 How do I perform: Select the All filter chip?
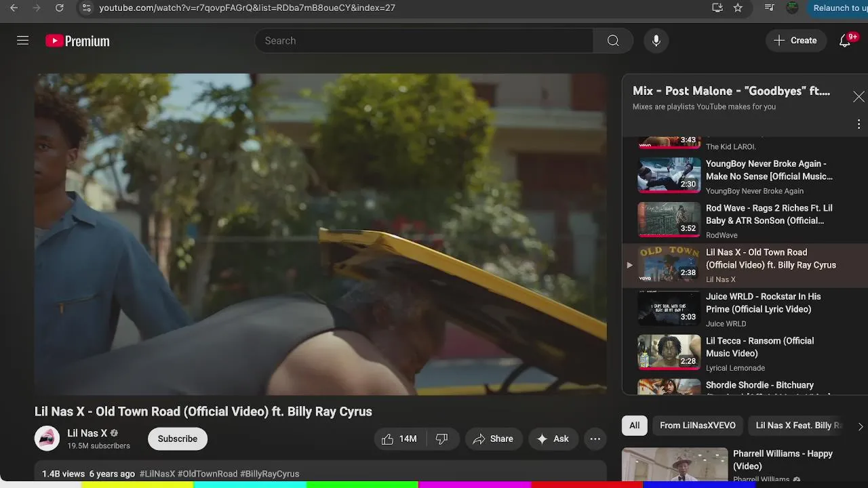(x=634, y=426)
